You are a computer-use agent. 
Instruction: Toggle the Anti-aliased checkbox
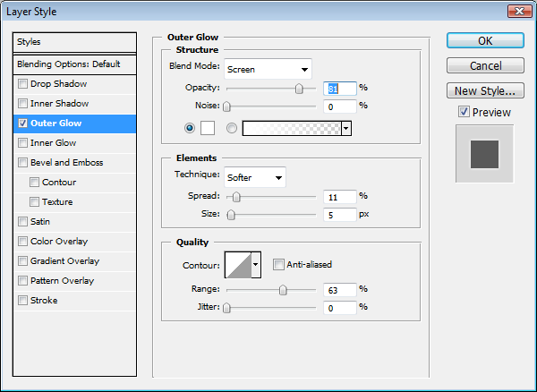click(278, 264)
